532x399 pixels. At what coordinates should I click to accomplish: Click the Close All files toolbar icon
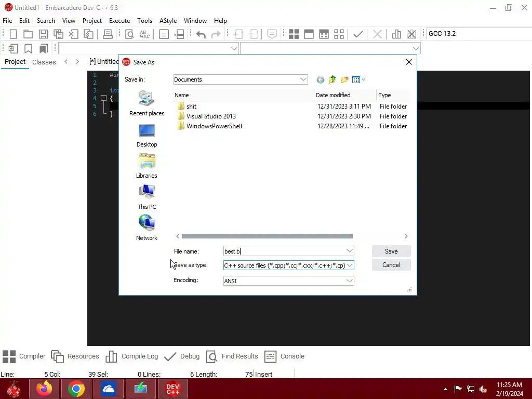pos(88,34)
